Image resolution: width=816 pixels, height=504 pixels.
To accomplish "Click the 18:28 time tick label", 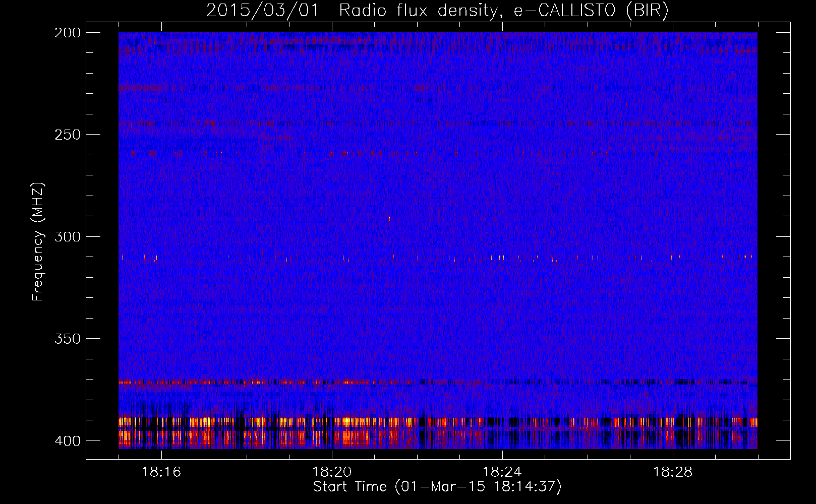I will click(673, 472).
